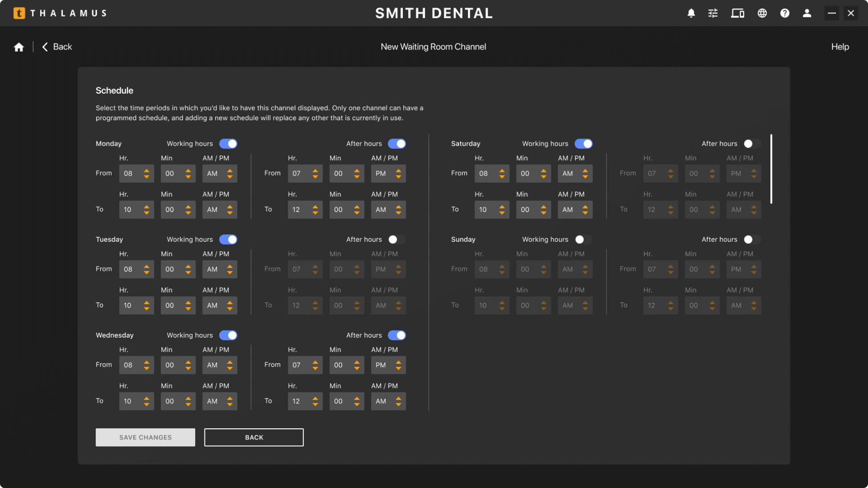Go to the home screen icon
868x488 pixels.
[x=19, y=46]
